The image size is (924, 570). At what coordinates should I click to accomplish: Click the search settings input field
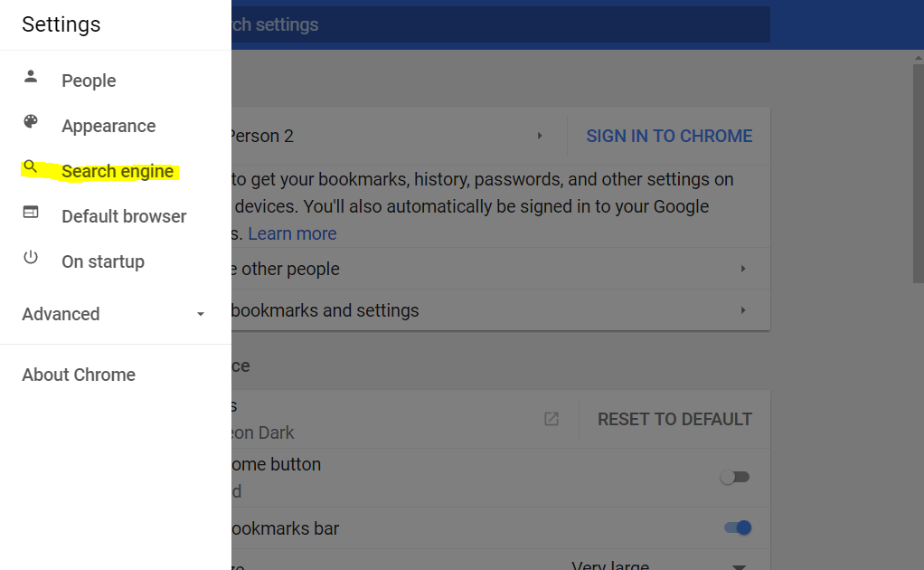pyautogui.click(x=500, y=24)
